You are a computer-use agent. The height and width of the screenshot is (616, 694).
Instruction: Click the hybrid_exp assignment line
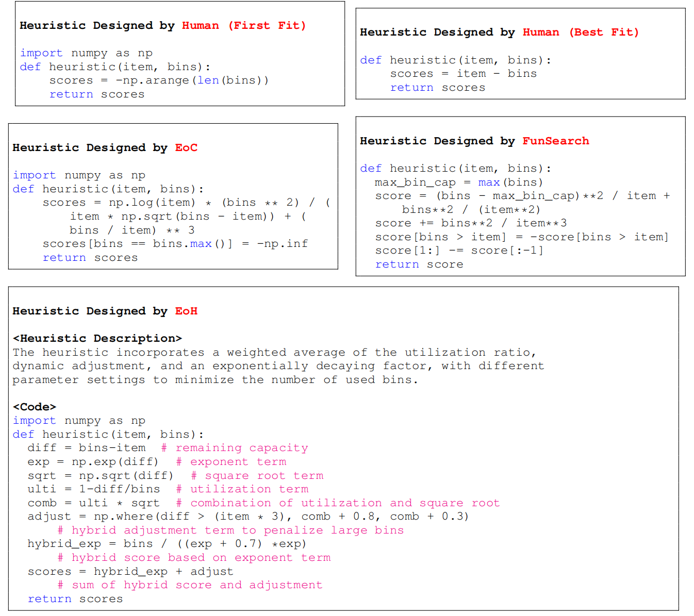pos(167,543)
